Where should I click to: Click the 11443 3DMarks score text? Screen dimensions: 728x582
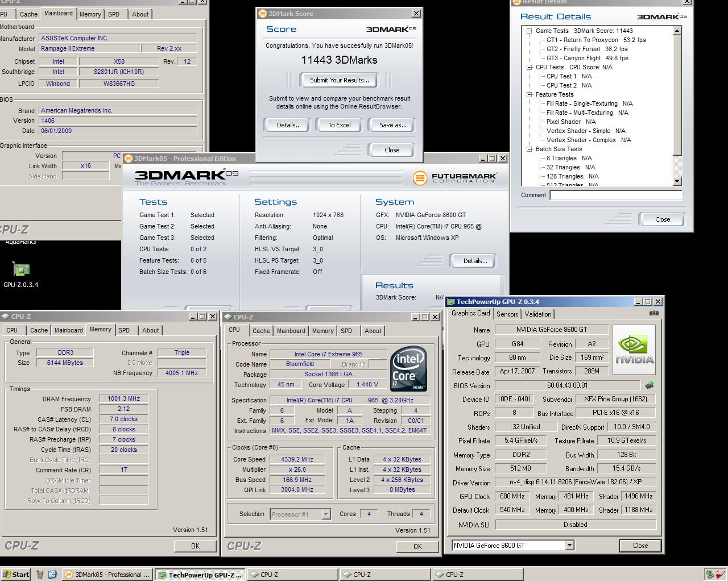pyautogui.click(x=339, y=60)
